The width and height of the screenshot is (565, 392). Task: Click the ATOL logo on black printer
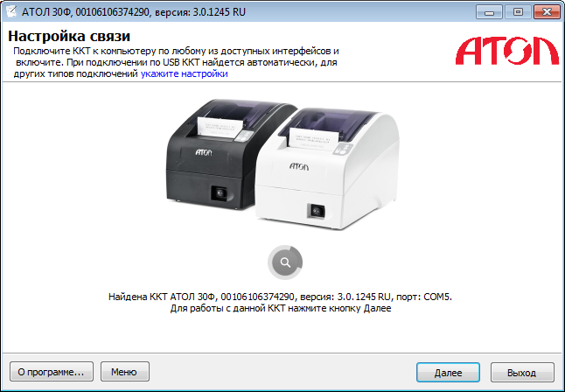204,152
